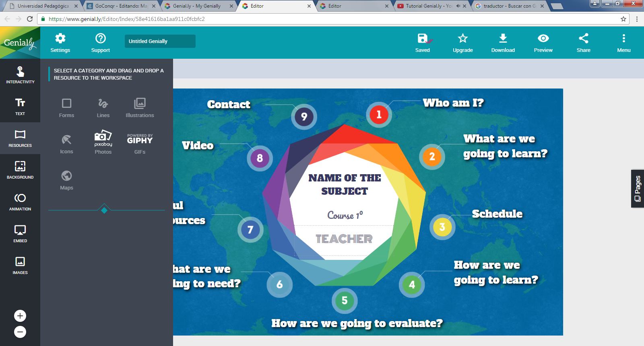Screen dimensions: 644x346
Task: Choose GIPHY GIFs category
Action: click(140, 144)
